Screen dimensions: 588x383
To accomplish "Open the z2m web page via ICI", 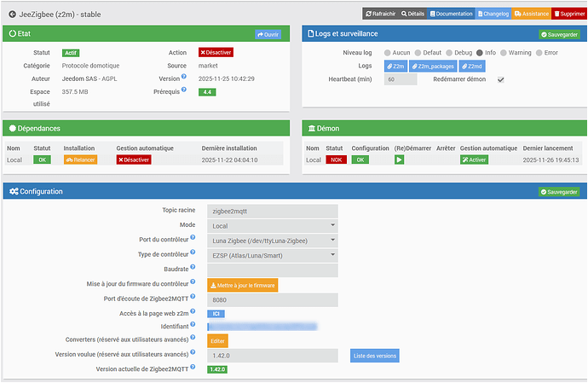I will 216,314.
